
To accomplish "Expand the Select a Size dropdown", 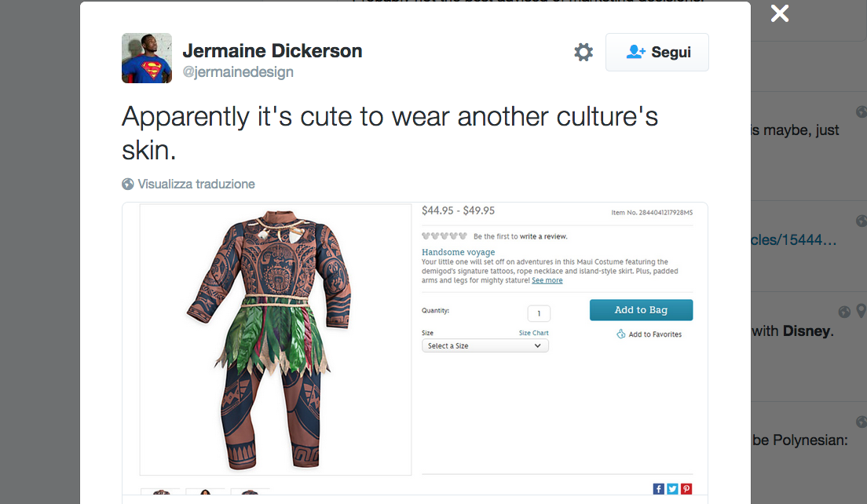I will [485, 346].
